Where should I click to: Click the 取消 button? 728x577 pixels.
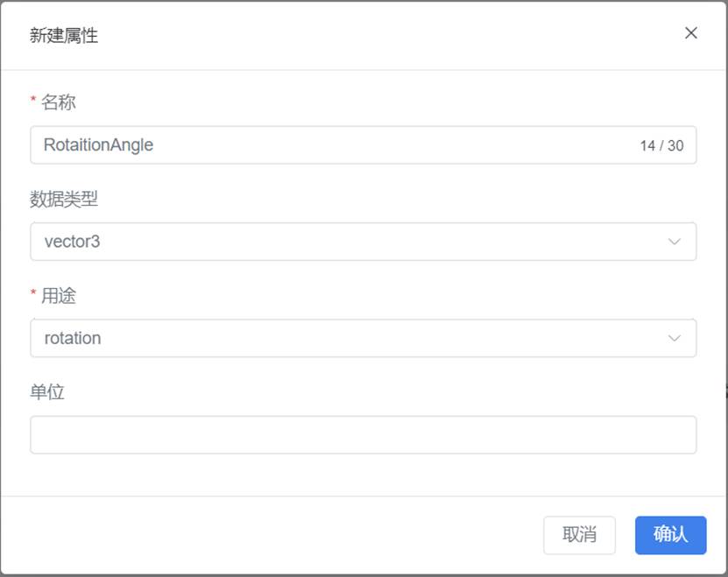click(579, 535)
